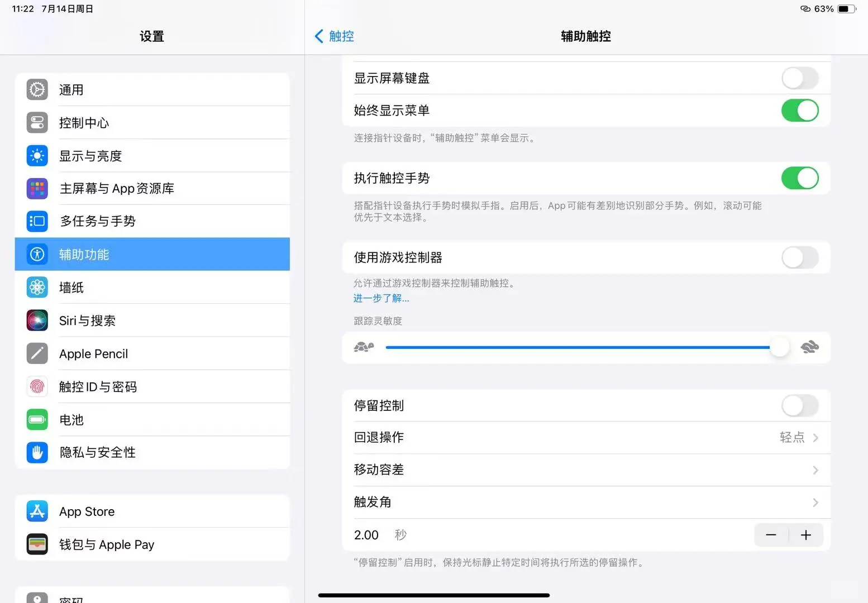Image resolution: width=868 pixels, height=603 pixels.
Task: Open 回退操作 options
Action: (585, 437)
